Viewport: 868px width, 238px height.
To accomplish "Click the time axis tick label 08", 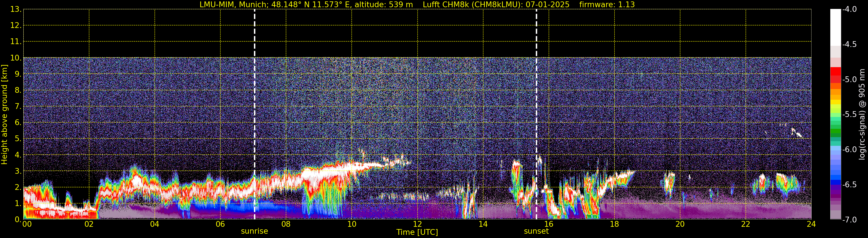I will click(286, 224).
